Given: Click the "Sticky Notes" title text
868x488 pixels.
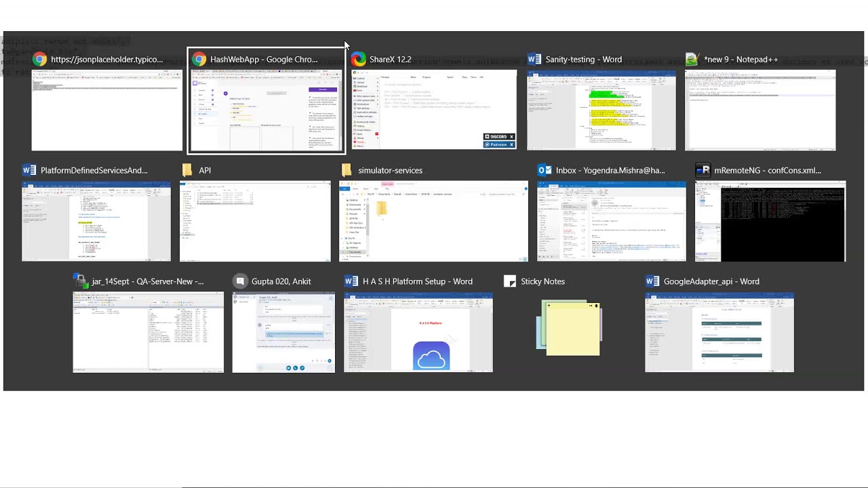Looking at the screenshot, I should click(543, 282).
